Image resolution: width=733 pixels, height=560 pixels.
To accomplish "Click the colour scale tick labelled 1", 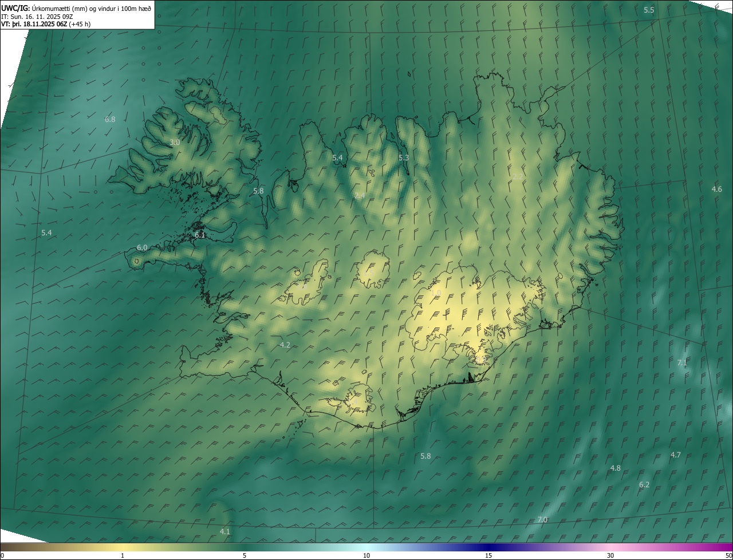I will point(123,555).
